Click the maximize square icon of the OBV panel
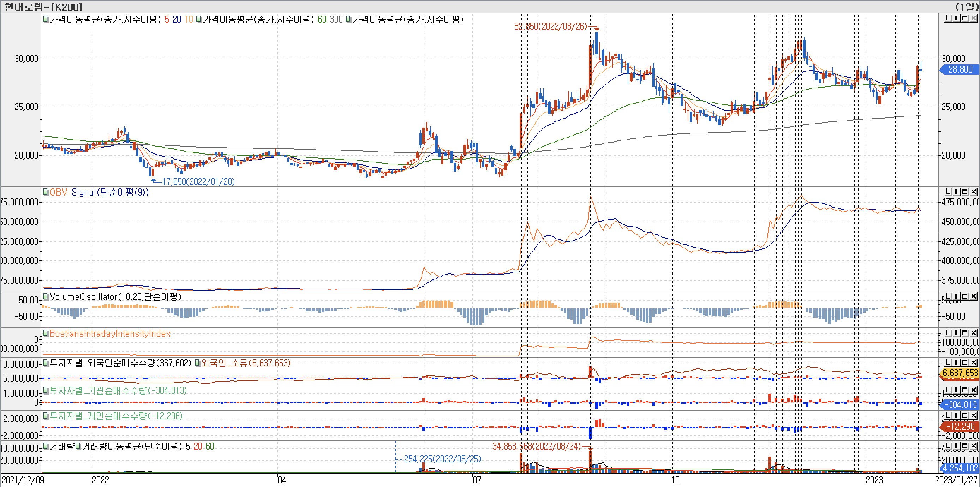 (x=966, y=192)
